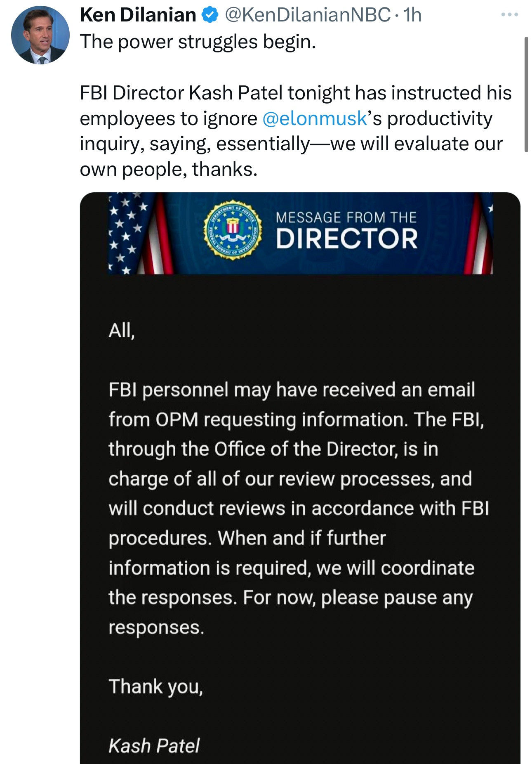The width and height of the screenshot is (532, 764).
Task: Follow the @elonmusk mention link
Action: [314, 118]
